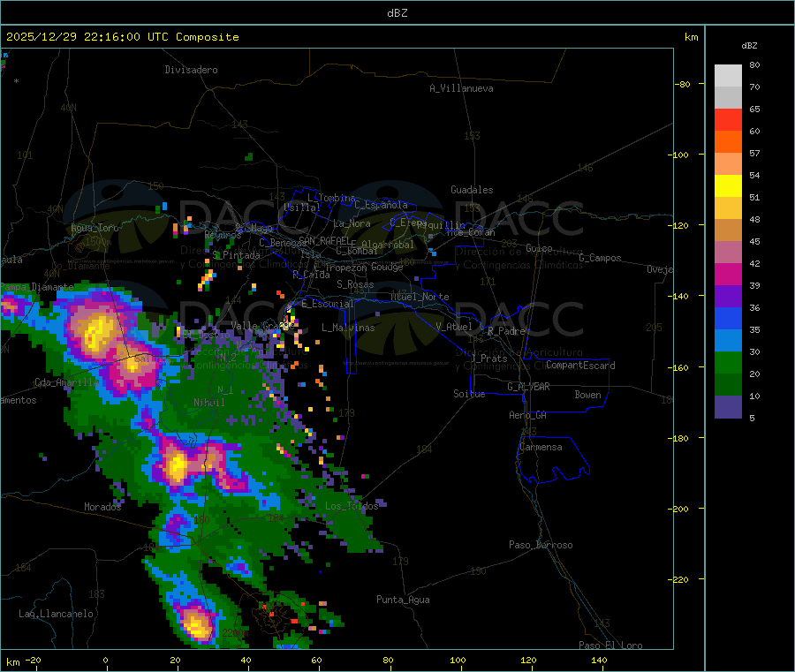Click the Los_Toldos map label
This screenshot has width=795, height=672.
click(x=352, y=506)
